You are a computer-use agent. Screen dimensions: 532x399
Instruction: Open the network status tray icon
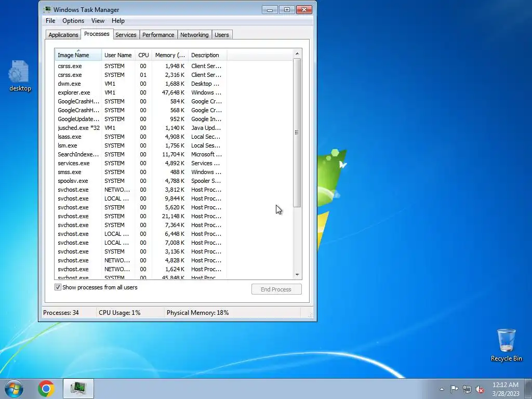point(467,389)
